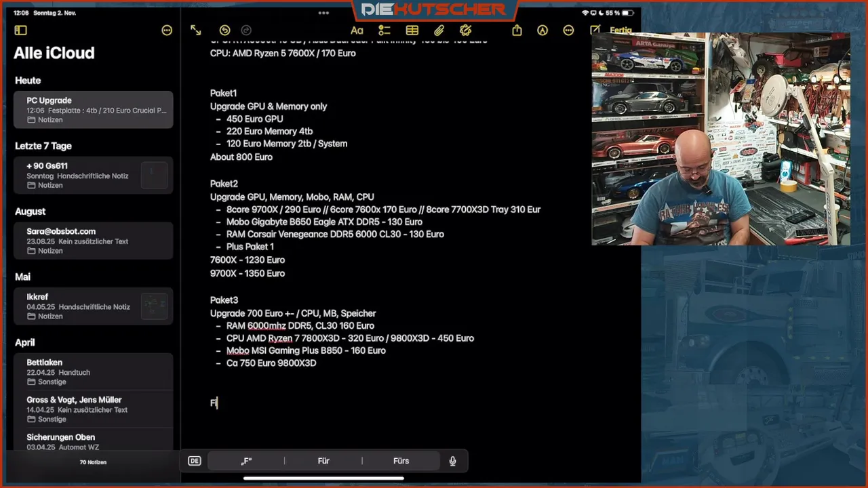The height and width of the screenshot is (488, 868).
Task: Expand the note to full screen
Action: 195,30
